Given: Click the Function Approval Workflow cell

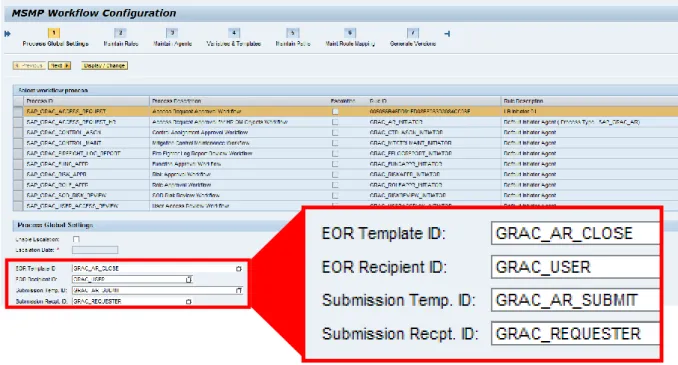Looking at the screenshot, I should tap(239, 164).
